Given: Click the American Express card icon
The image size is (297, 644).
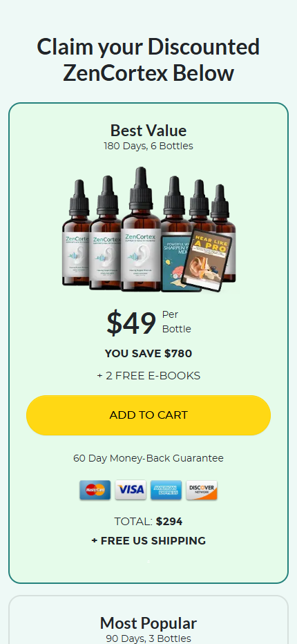Looking at the screenshot, I should coord(166,490).
